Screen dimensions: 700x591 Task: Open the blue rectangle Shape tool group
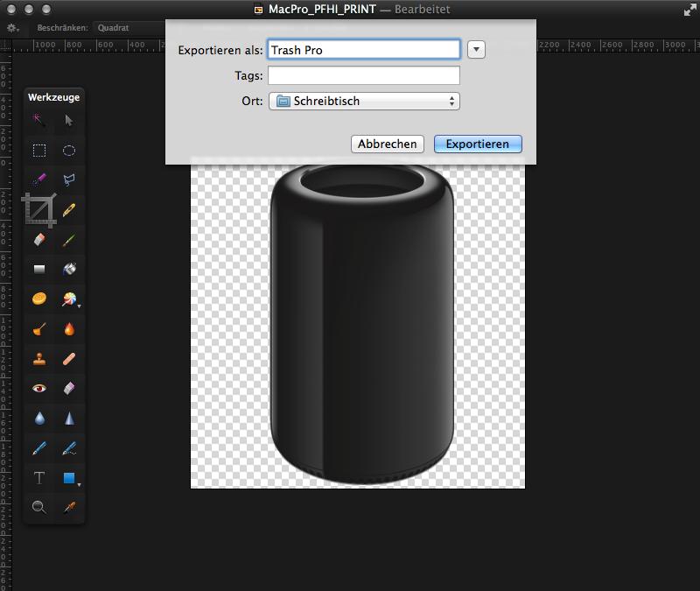click(70, 478)
